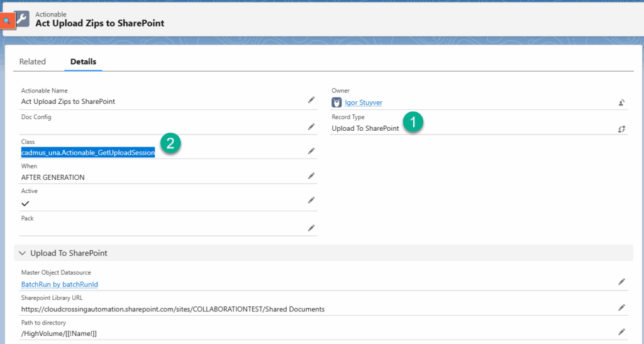
Task: Click the Active checkmark checkbox
Action: point(25,203)
